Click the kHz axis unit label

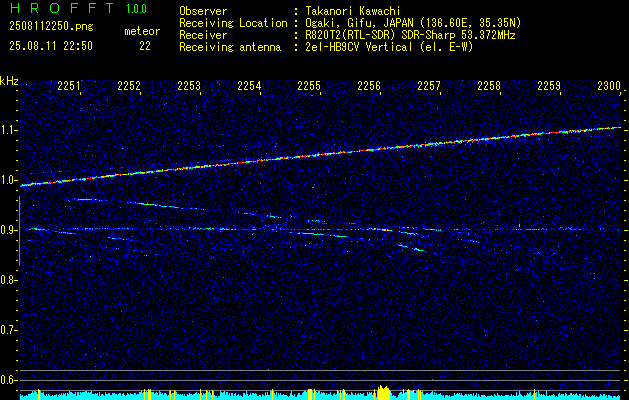point(9,81)
